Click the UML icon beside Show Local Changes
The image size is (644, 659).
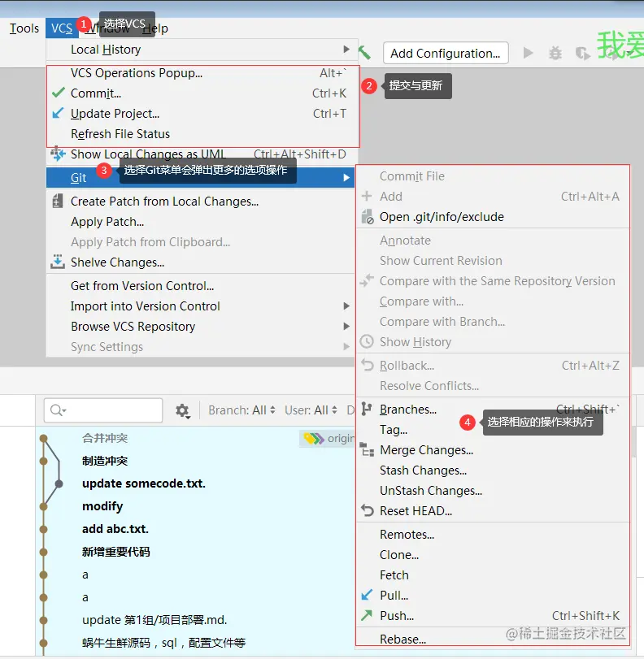58,154
